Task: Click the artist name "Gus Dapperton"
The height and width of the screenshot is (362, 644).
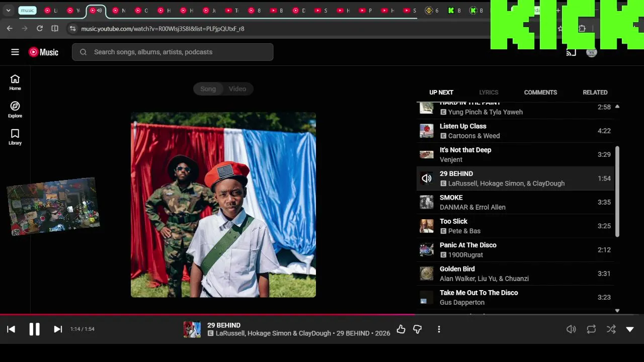Action: point(462,302)
